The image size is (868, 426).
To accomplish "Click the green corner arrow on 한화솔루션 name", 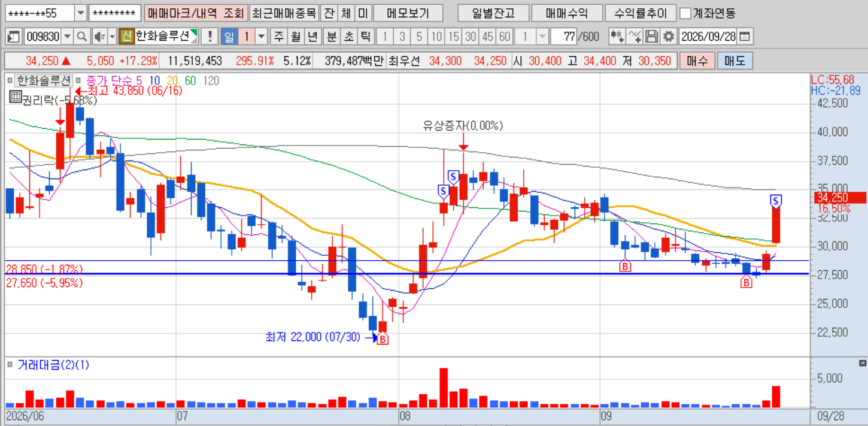I will point(193,32).
